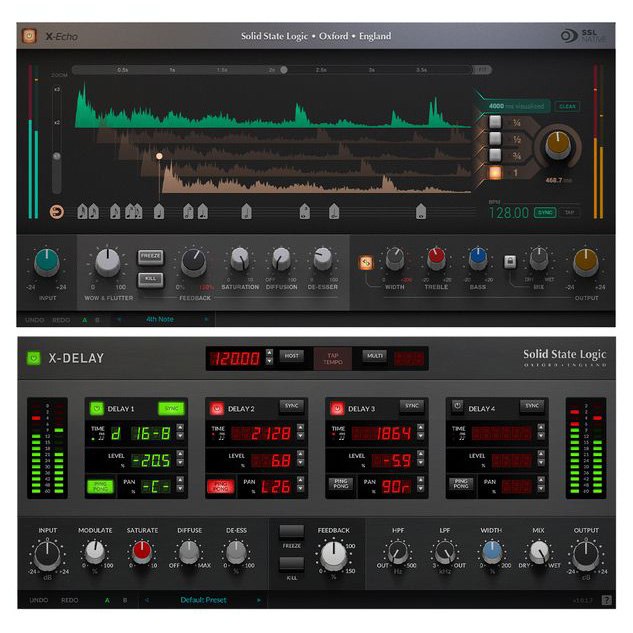633x633 pixels.
Task: Click the X-Echo width link icon
Action: coord(366,263)
